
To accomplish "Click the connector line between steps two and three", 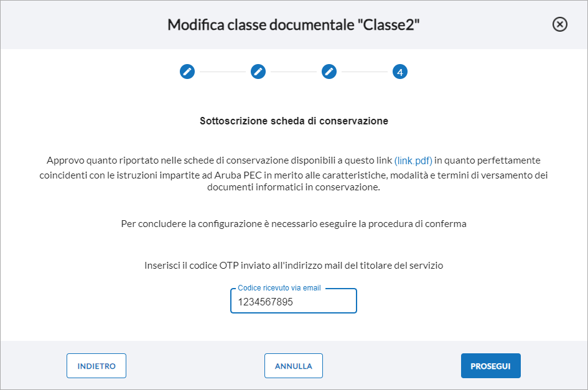I will click(x=294, y=72).
